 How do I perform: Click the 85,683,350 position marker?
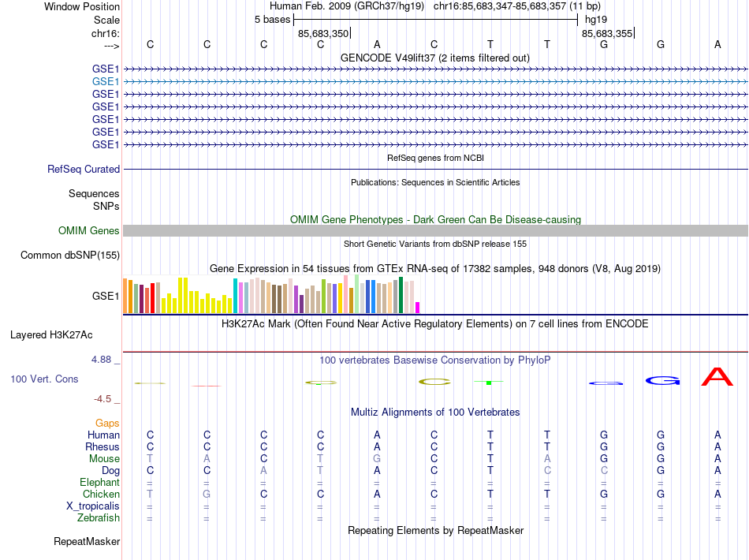pos(323,33)
